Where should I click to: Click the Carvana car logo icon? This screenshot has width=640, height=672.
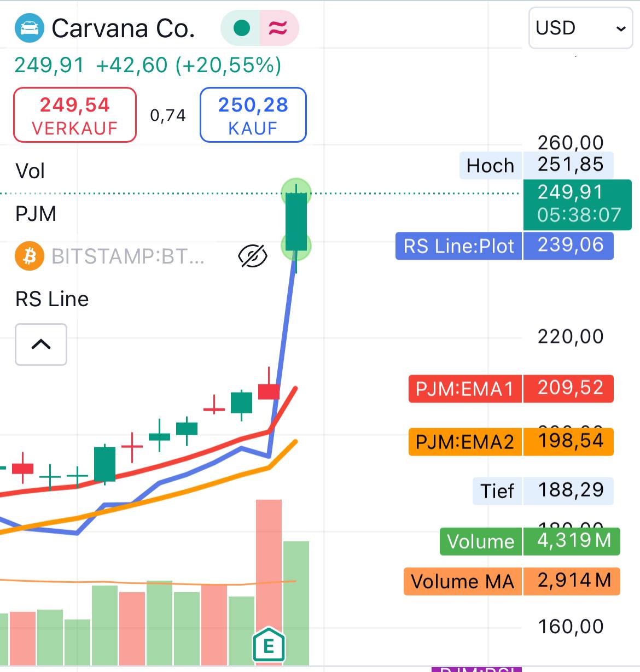point(30,28)
